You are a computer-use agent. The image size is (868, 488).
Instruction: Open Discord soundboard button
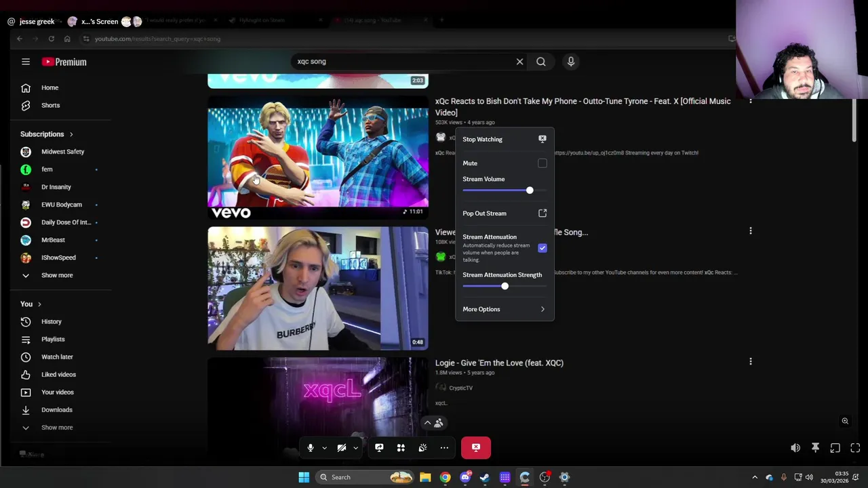(x=422, y=447)
